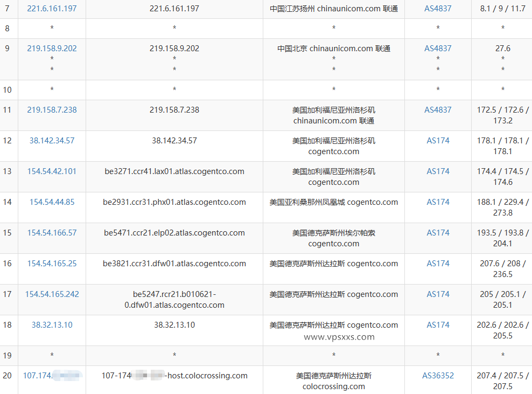Select hostname be3821.ccr31.dfw01.atlas.cogentco.com
Viewport: 532px width, 394px height.
click(174, 264)
